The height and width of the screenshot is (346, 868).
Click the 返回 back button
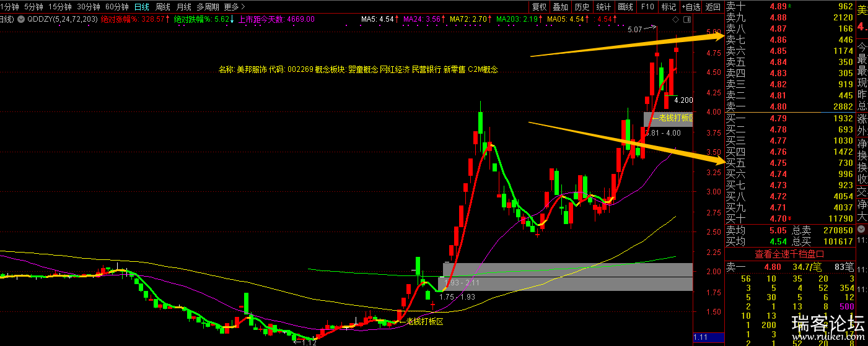(x=713, y=7)
